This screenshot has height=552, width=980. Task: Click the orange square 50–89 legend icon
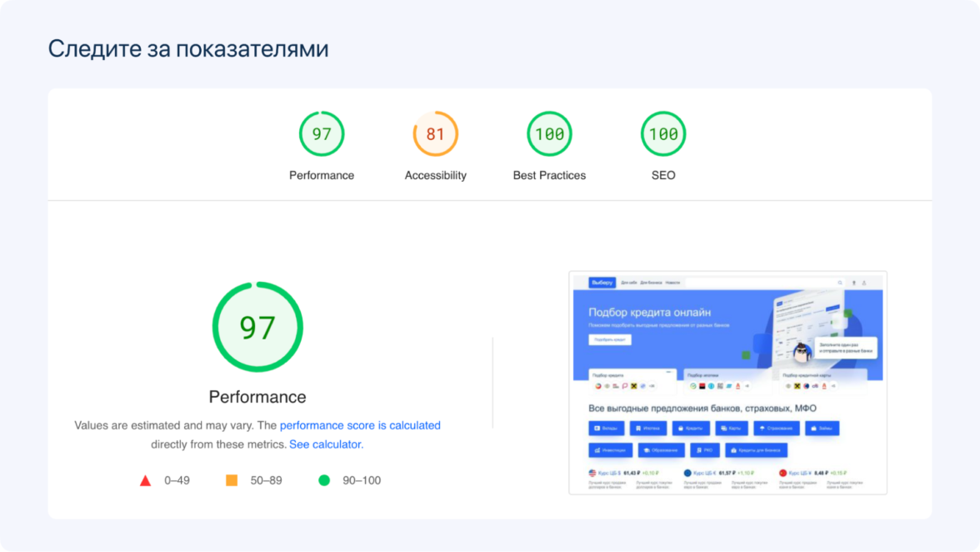(232, 480)
